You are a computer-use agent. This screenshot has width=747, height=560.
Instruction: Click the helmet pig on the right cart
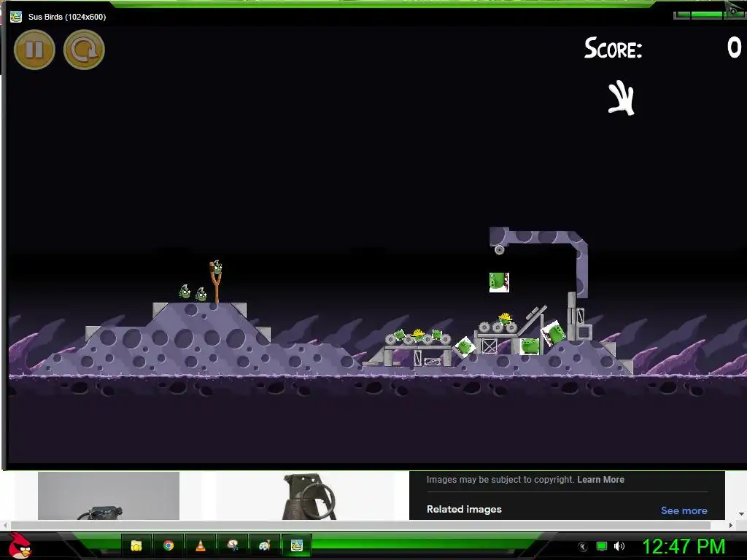(505, 318)
